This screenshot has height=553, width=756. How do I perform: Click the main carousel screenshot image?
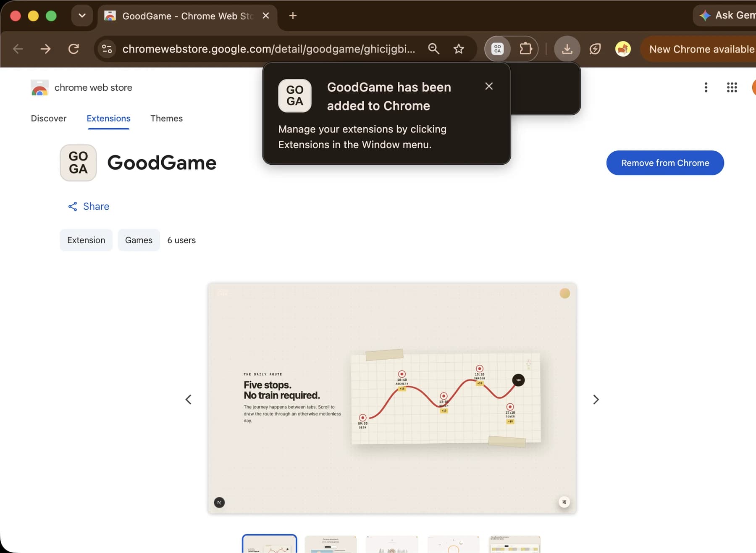pyautogui.click(x=392, y=398)
